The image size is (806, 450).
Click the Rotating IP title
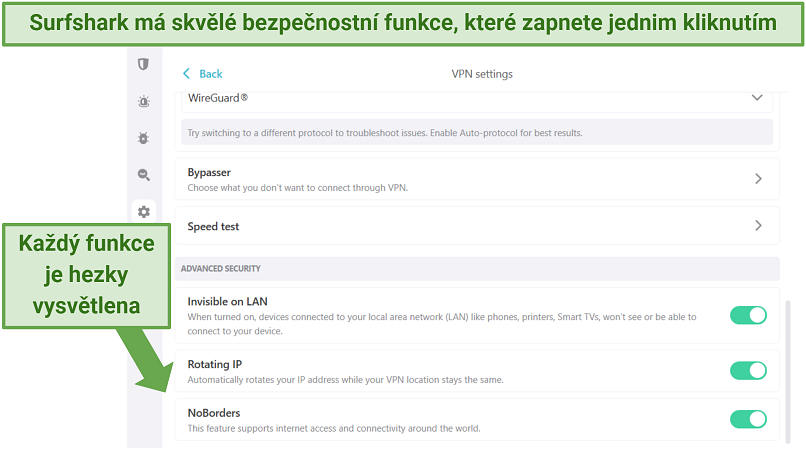click(x=214, y=365)
